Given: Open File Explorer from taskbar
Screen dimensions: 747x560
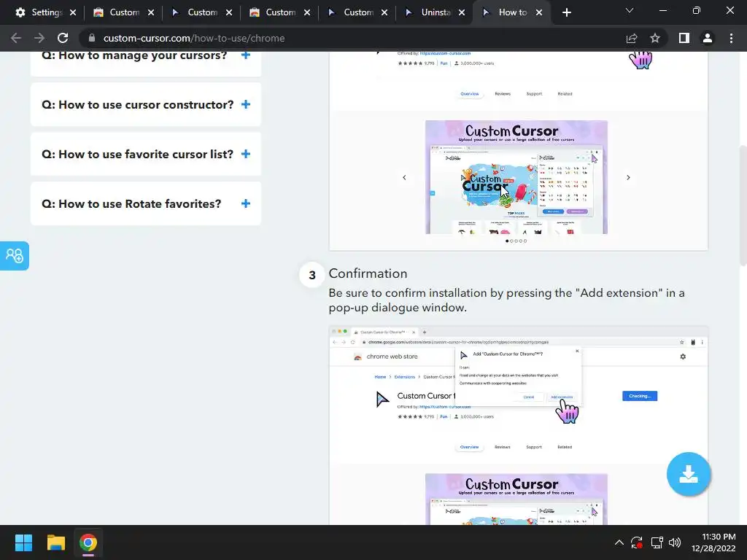Looking at the screenshot, I should click(x=55, y=542).
